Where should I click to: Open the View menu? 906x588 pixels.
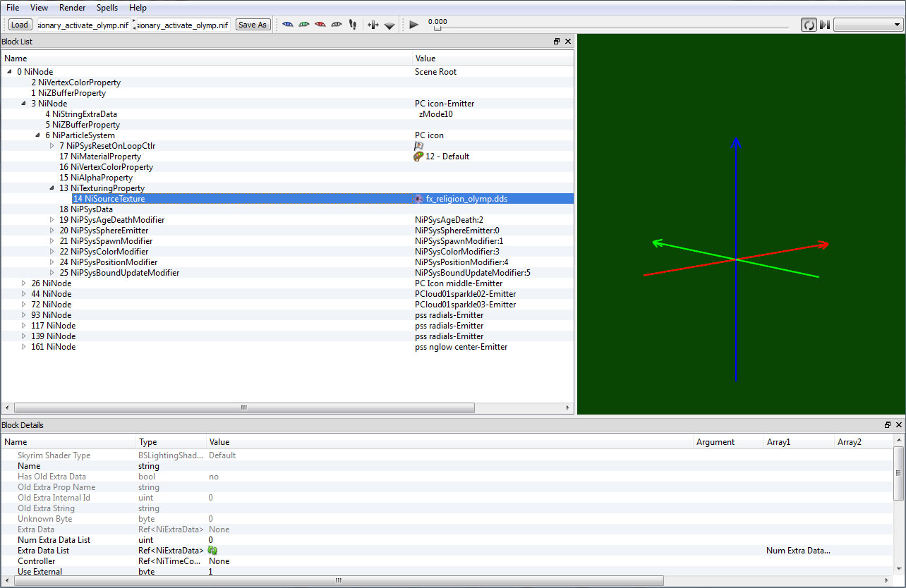tap(40, 8)
